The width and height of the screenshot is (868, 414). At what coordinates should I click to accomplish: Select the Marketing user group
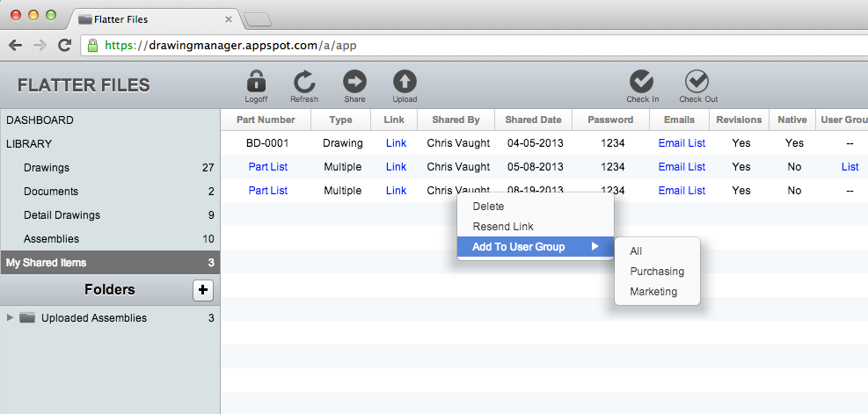pos(657,292)
